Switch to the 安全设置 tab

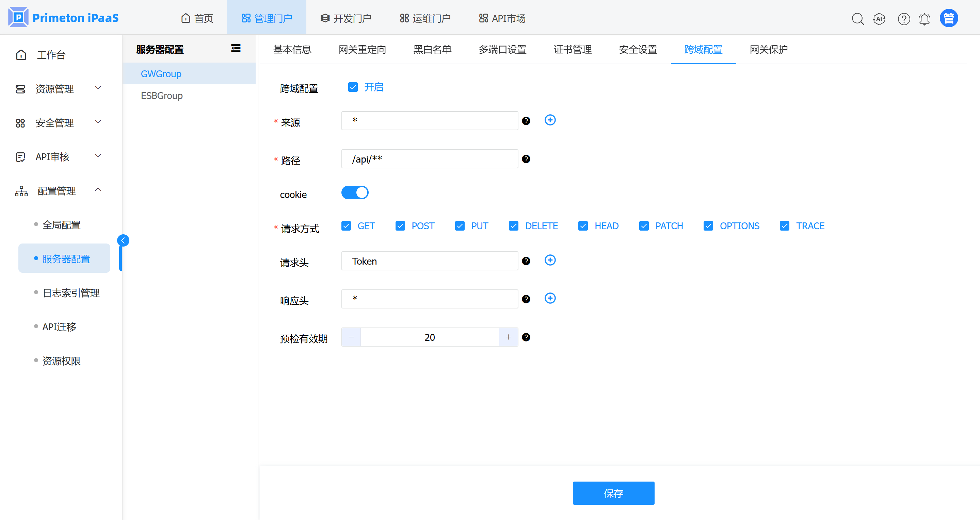(x=638, y=49)
